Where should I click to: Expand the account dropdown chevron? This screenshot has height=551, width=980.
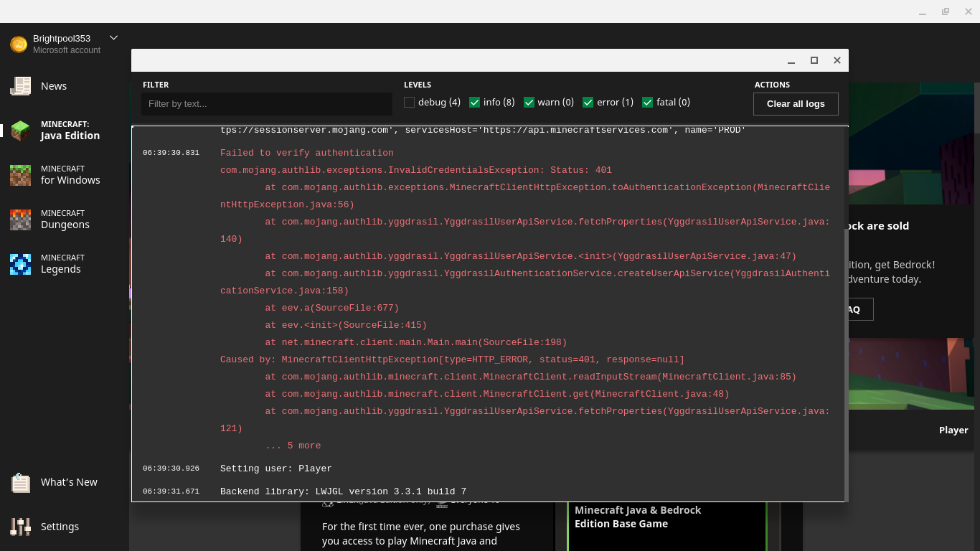[113, 38]
